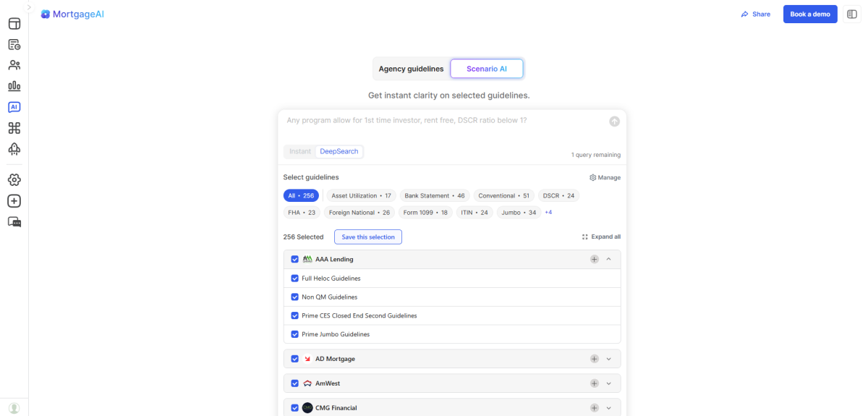Uncheck Prime Jumbo Guidelines checkbox
The width and height of the screenshot is (868, 416).
294,334
